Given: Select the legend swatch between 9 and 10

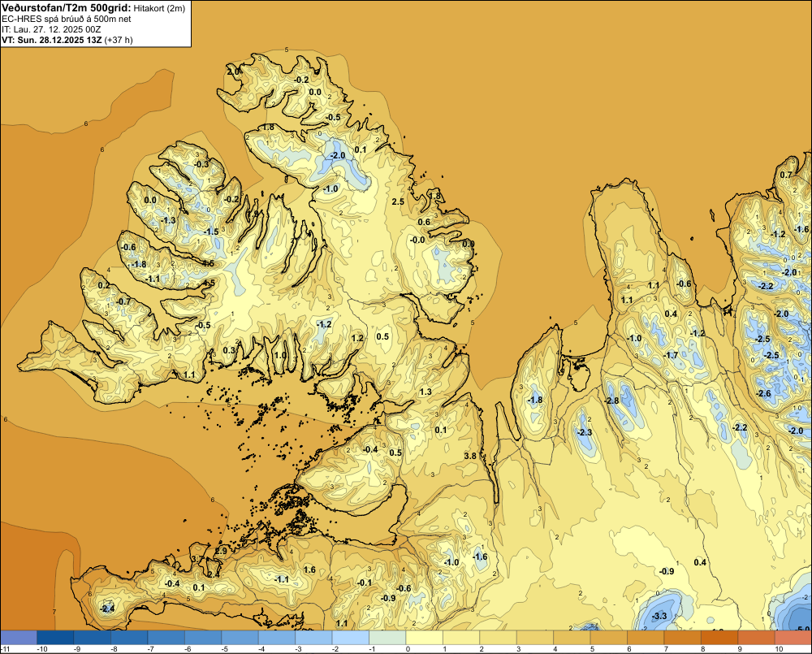Looking at the screenshot, I should point(757,637).
